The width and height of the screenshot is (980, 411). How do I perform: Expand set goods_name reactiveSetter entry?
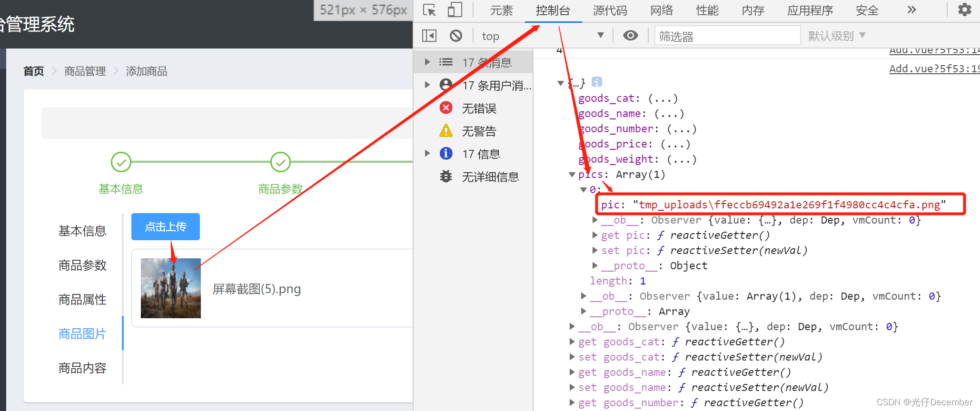tap(572, 387)
